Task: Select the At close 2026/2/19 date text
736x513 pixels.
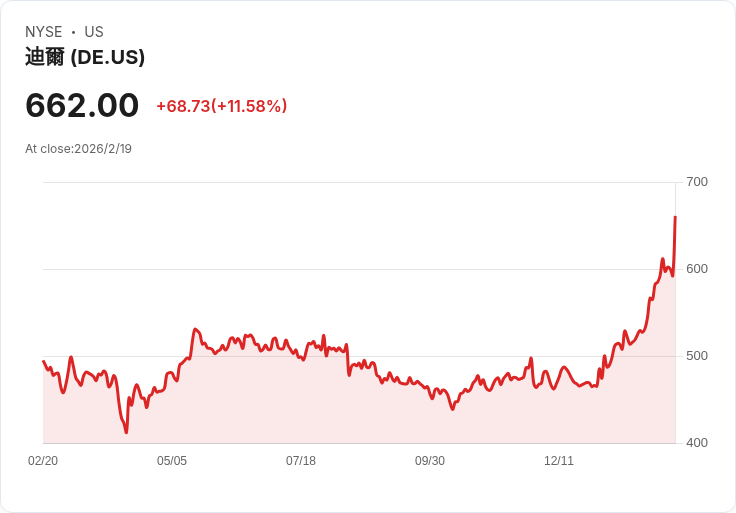Action: pos(78,149)
